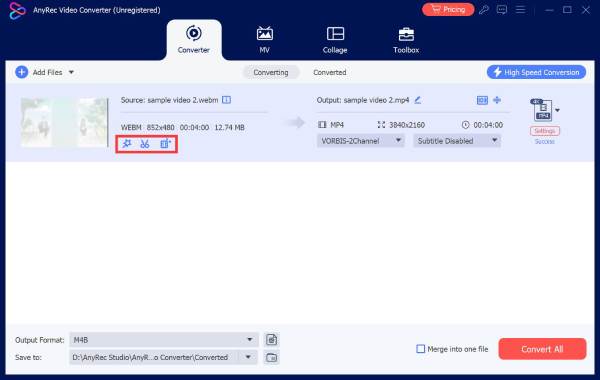Screen dimensions: 600x380
Task: Enable Merge into one file checkbox
Action: point(421,349)
